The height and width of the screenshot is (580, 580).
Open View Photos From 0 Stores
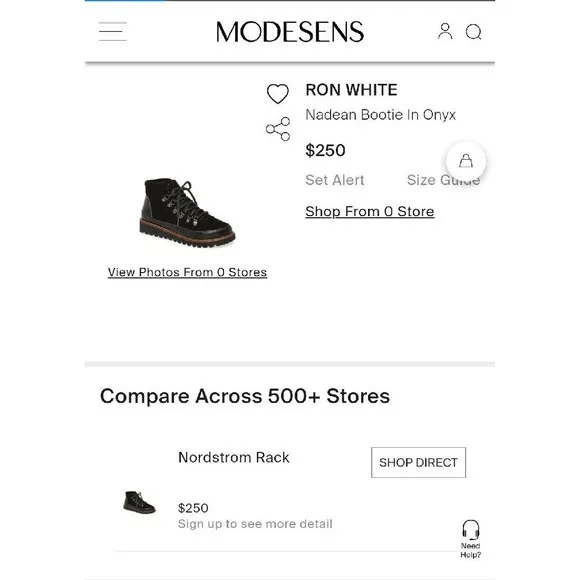click(x=187, y=272)
